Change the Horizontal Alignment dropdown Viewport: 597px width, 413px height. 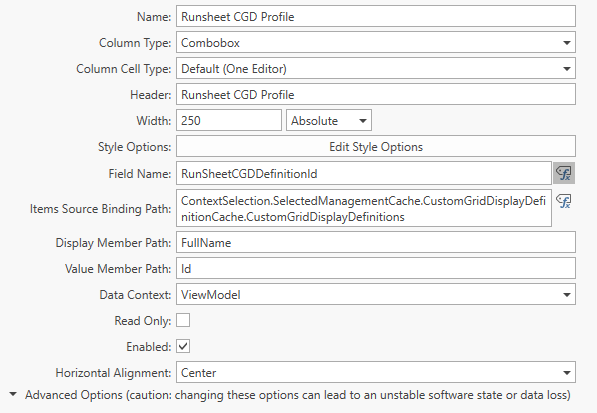376,372
